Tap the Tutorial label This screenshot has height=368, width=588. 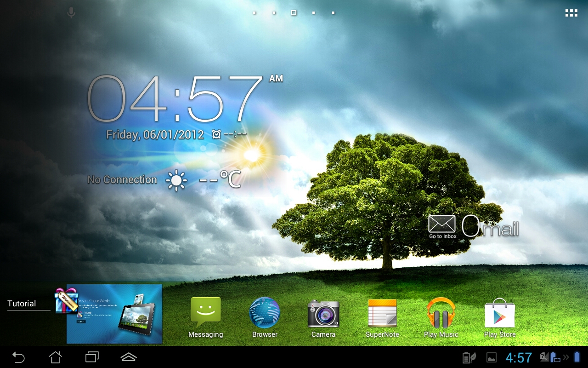pos(22,304)
